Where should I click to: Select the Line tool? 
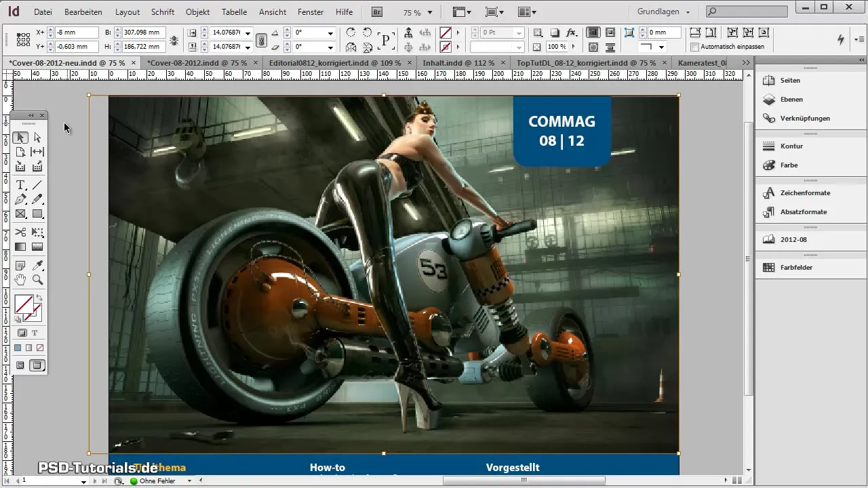point(38,185)
